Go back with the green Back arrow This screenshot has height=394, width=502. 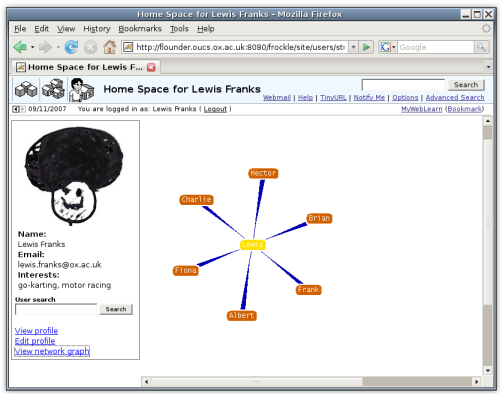[x=20, y=47]
